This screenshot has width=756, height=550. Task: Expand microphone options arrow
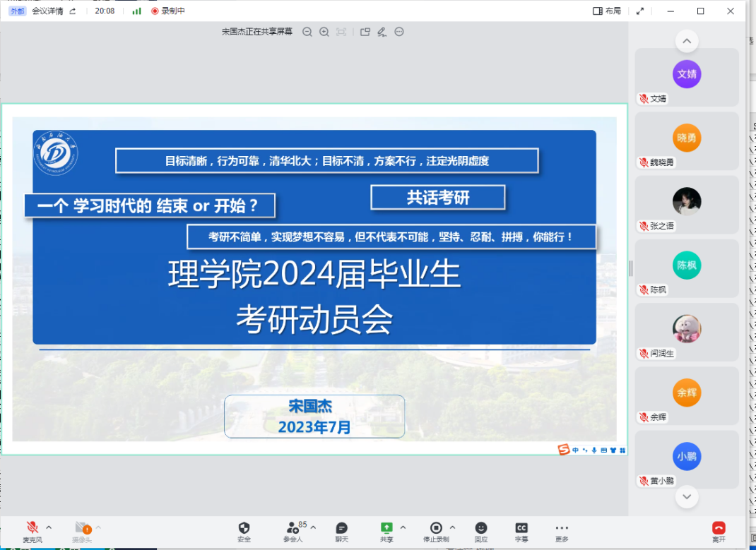click(49, 527)
